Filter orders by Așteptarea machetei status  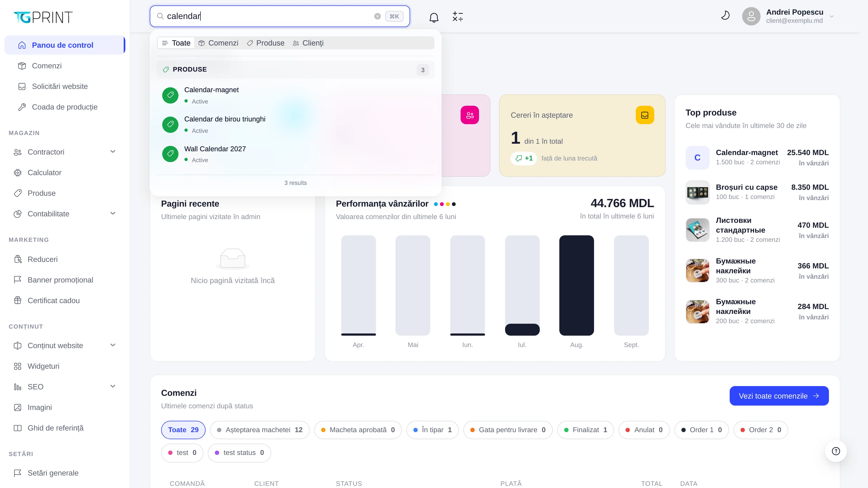pos(260,430)
